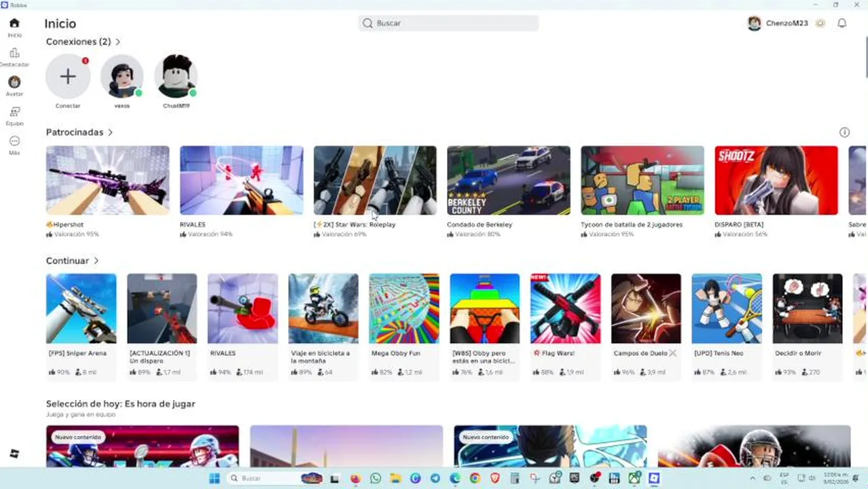Open the Star Wars: Roleplay thumbnail
Viewport: 868px width, 489px height.
[375, 180]
